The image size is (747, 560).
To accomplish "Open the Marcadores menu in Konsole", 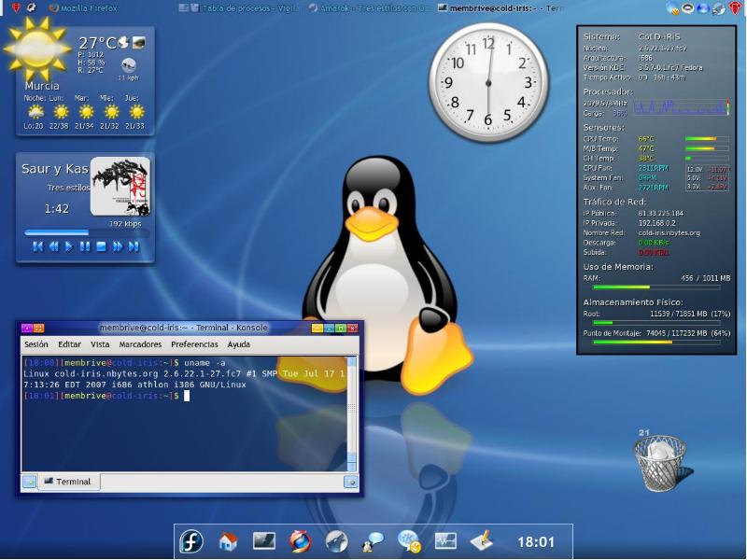I will (140, 343).
